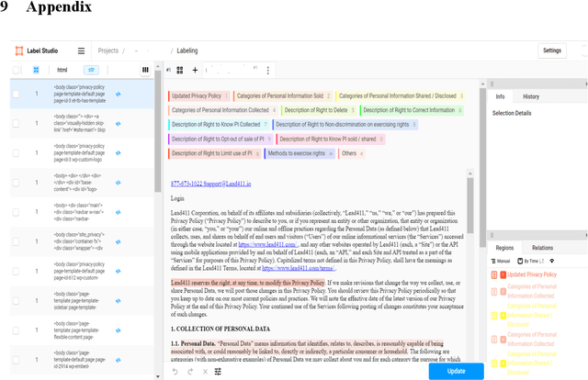The height and width of the screenshot is (380, 588).
Task: Select Description of Right to Delete label
Action: (319, 110)
